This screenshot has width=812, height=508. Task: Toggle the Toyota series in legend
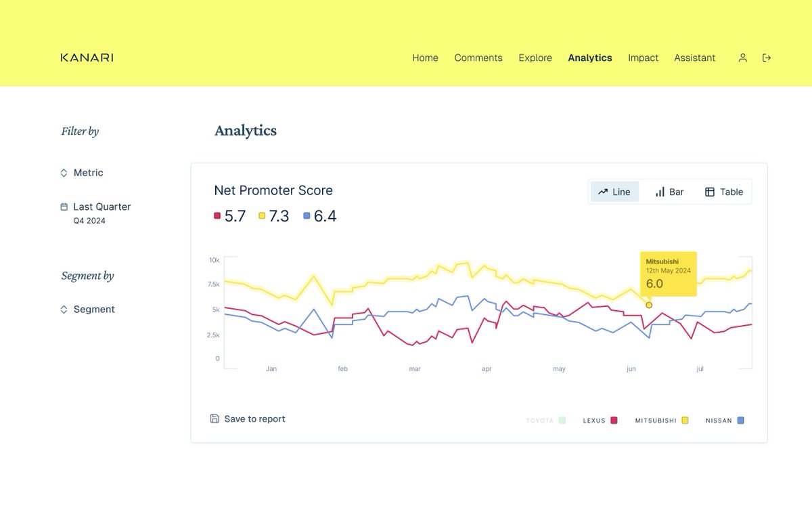click(545, 421)
